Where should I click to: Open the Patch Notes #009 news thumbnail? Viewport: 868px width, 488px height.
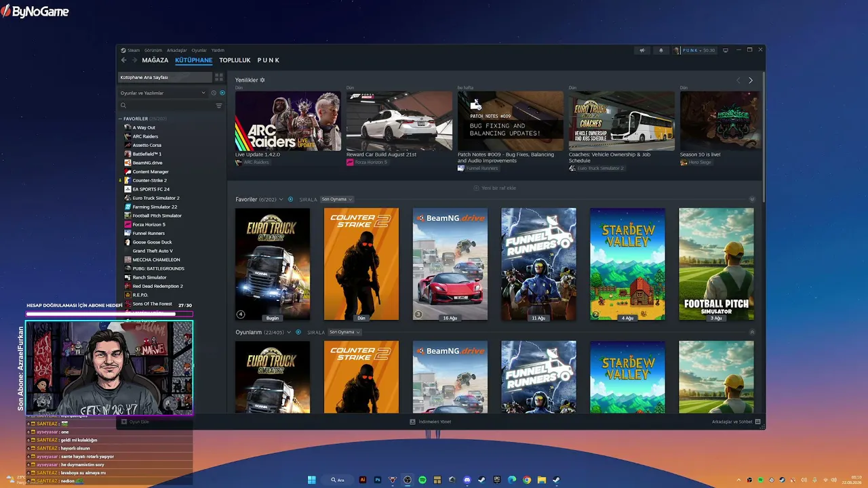pyautogui.click(x=511, y=121)
